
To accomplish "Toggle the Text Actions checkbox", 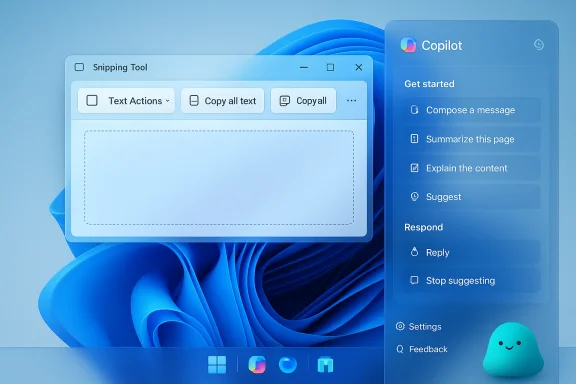I will pos(92,101).
